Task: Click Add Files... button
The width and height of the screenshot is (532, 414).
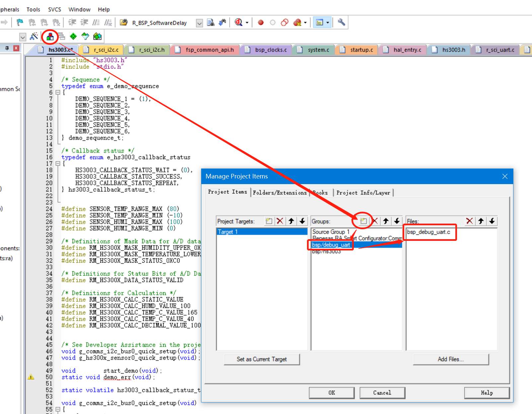Action: 451,359
